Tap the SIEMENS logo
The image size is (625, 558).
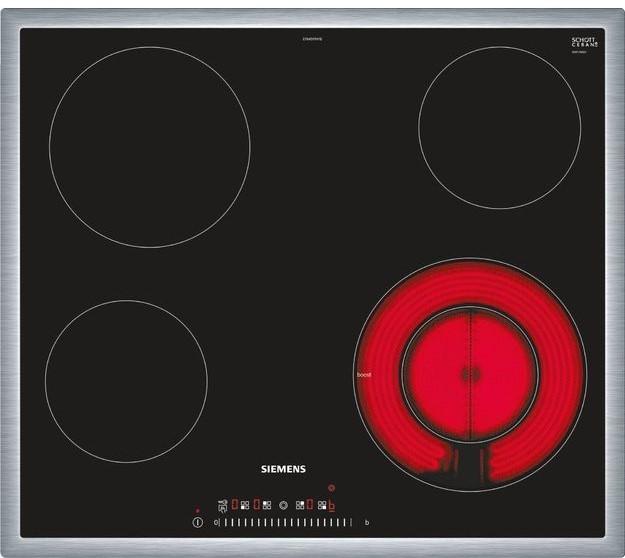point(283,468)
